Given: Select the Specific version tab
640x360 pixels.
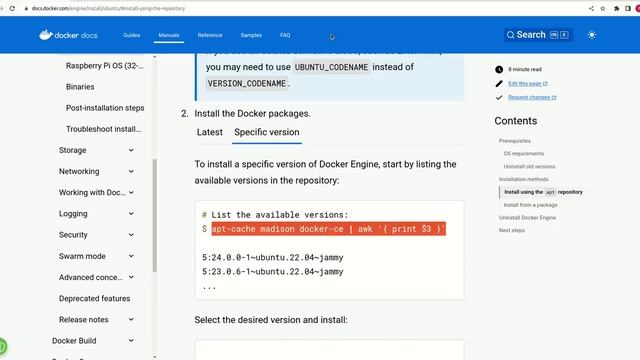Looking at the screenshot, I should pos(267,132).
